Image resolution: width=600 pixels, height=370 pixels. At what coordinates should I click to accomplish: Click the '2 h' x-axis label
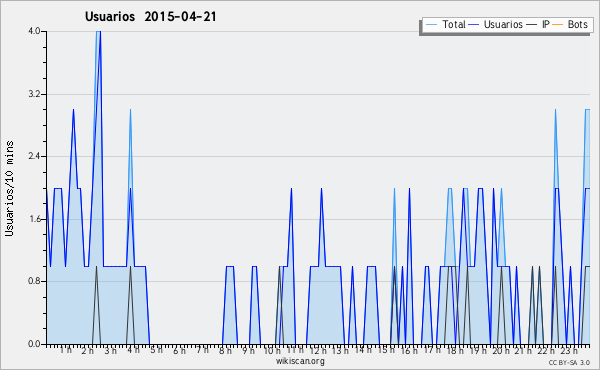[88, 350]
